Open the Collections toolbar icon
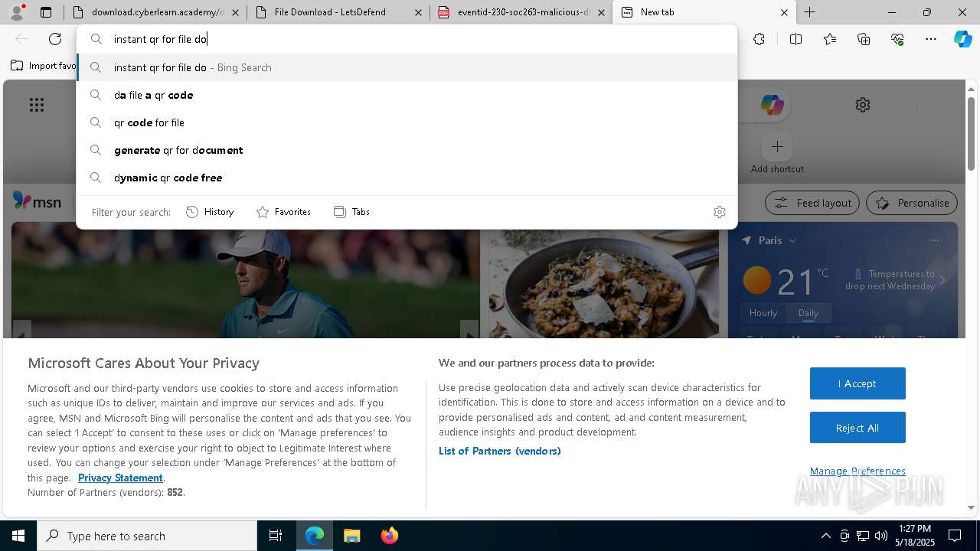Screen dimensions: 980x551 [864, 39]
